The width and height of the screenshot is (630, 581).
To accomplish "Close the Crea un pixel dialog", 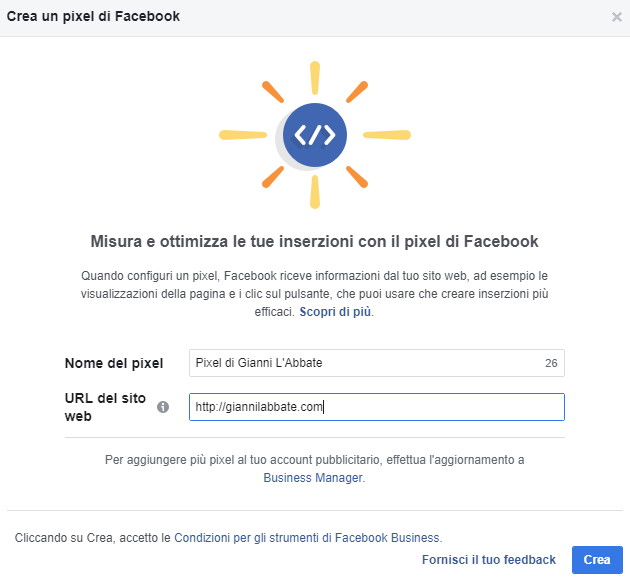I will tap(616, 17).
